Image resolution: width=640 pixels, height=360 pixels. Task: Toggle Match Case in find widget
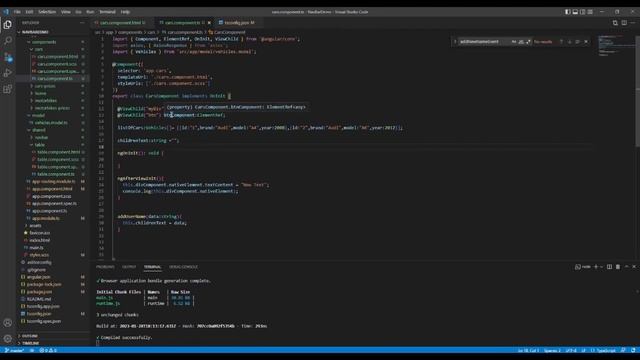pyautogui.click(x=514, y=42)
